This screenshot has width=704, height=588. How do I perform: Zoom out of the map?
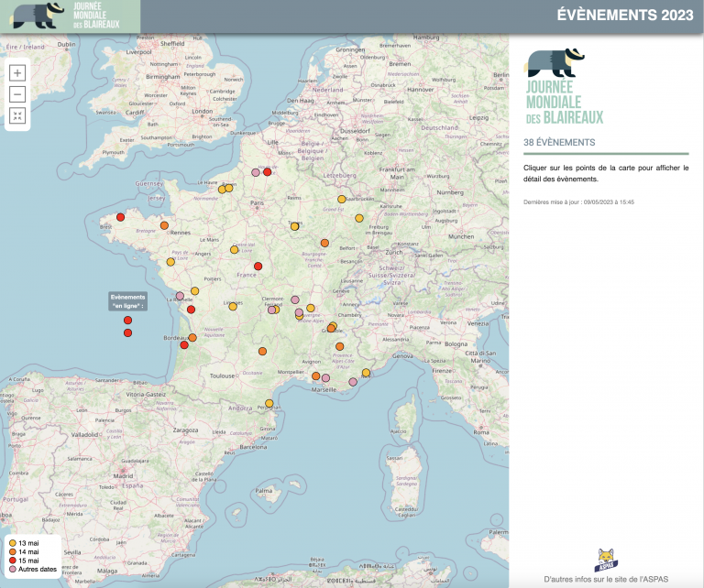[x=17, y=94]
